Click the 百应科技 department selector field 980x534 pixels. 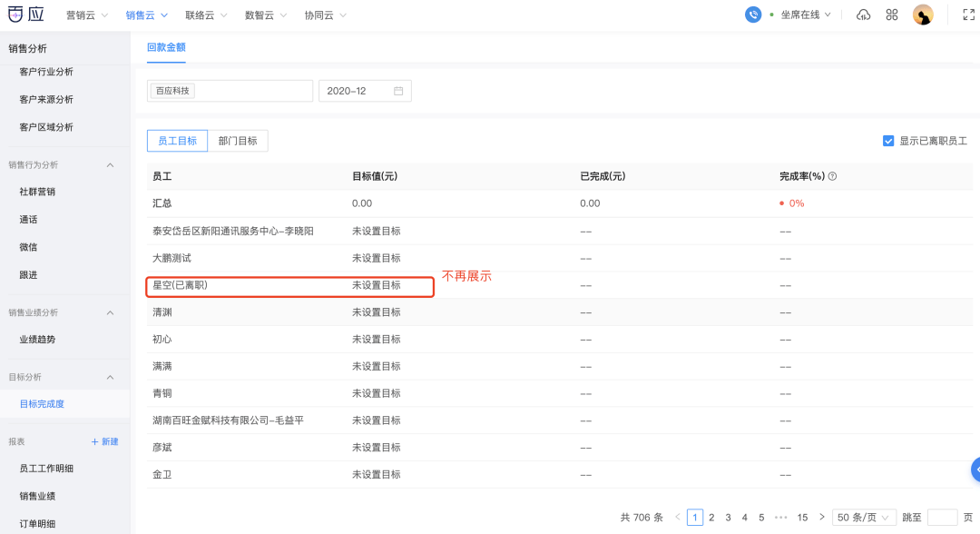(x=230, y=92)
